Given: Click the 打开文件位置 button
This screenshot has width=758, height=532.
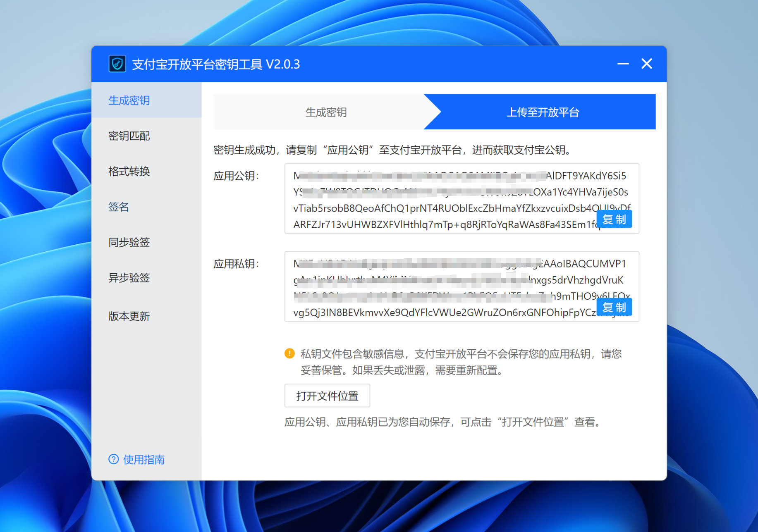Looking at the screenshot, I should click(327, 396).
